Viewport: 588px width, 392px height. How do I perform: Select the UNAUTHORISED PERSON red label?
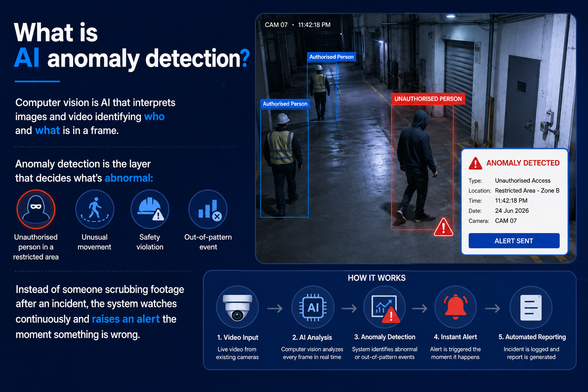pos(428,99)
